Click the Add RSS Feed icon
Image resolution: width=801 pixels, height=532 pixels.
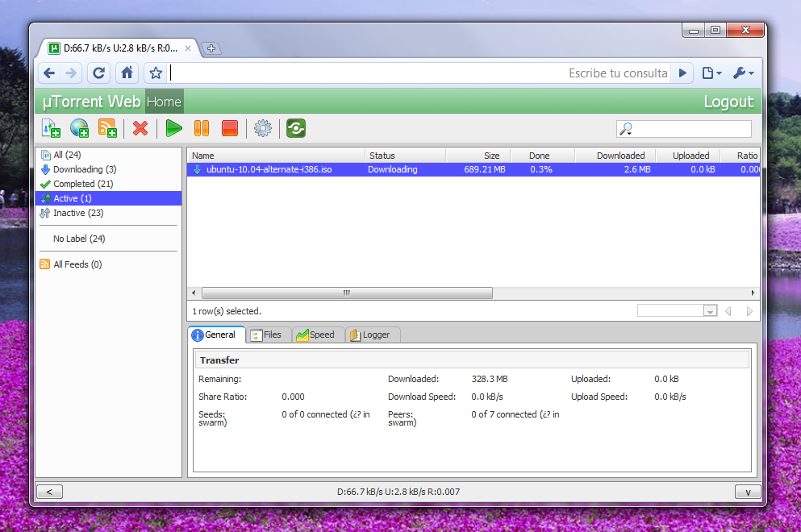pyautogui.click(x=107, y=128)
